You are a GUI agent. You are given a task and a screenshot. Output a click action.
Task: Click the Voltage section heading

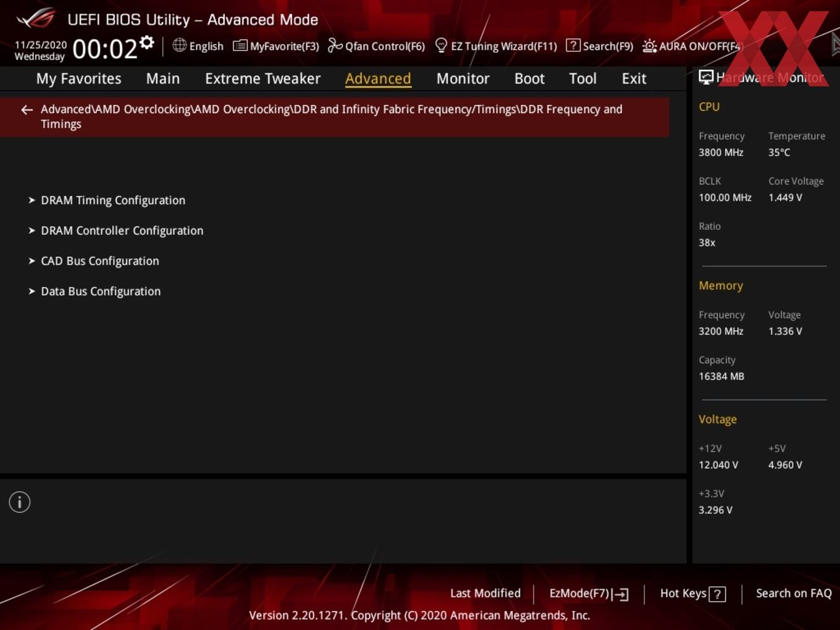tap(718, 419)
